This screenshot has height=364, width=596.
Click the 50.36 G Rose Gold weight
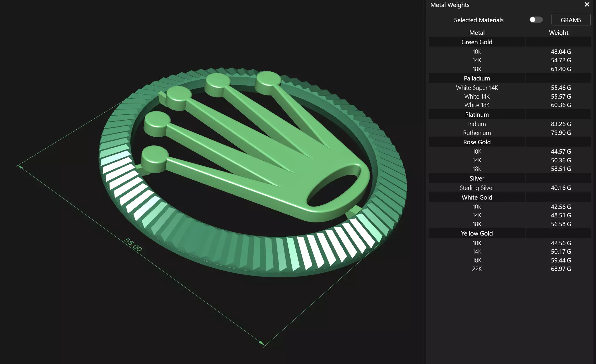pyautogui.click(x=561, y=160)
